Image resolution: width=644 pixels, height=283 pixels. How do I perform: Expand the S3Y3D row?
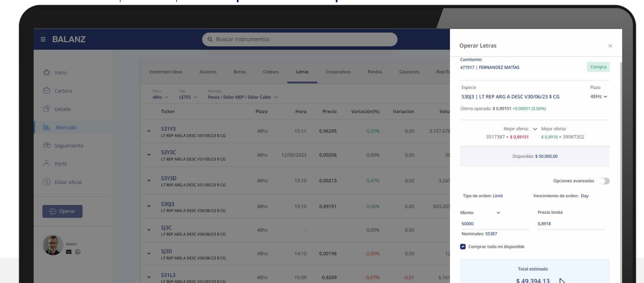149,180
